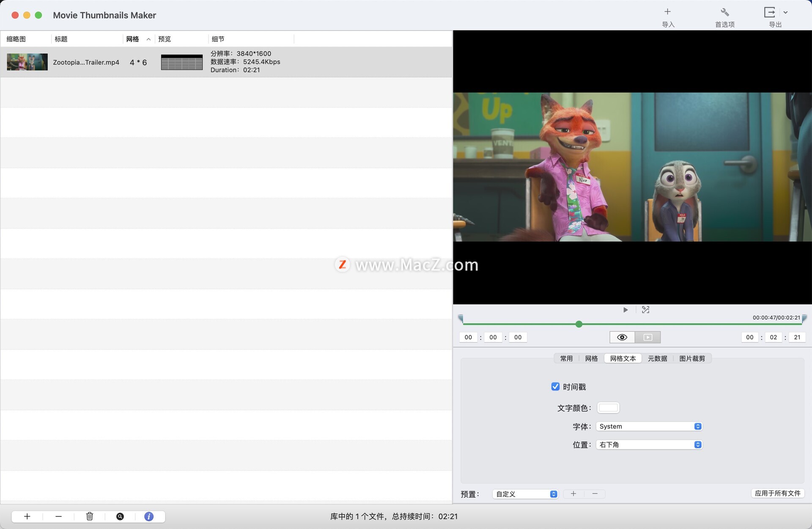The height and width of the screenshot is (529, 812).
Task: Click end time hours field
Action: (x=750, y=337)
